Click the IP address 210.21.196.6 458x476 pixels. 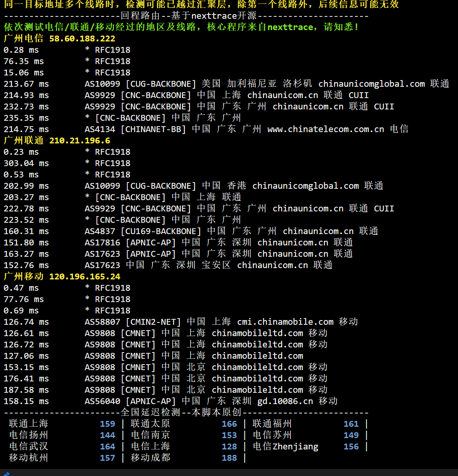point(80,141)
